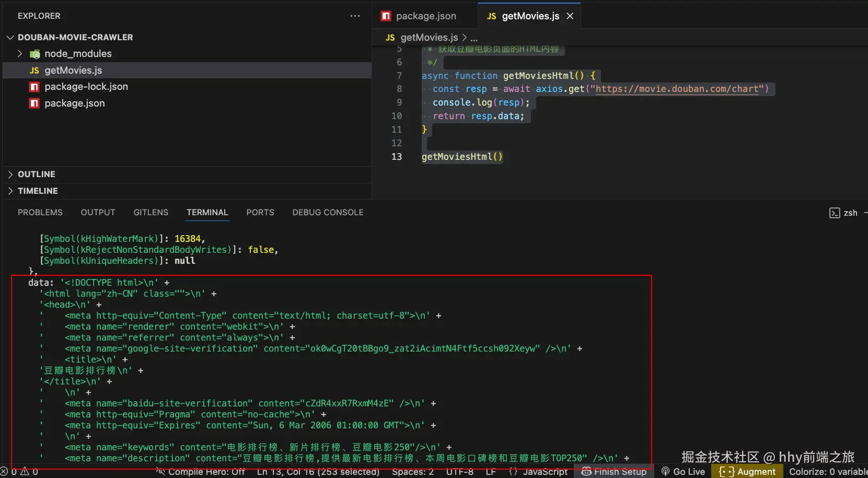Click the package.json tab file icon
868x478 pixels.
386,16
